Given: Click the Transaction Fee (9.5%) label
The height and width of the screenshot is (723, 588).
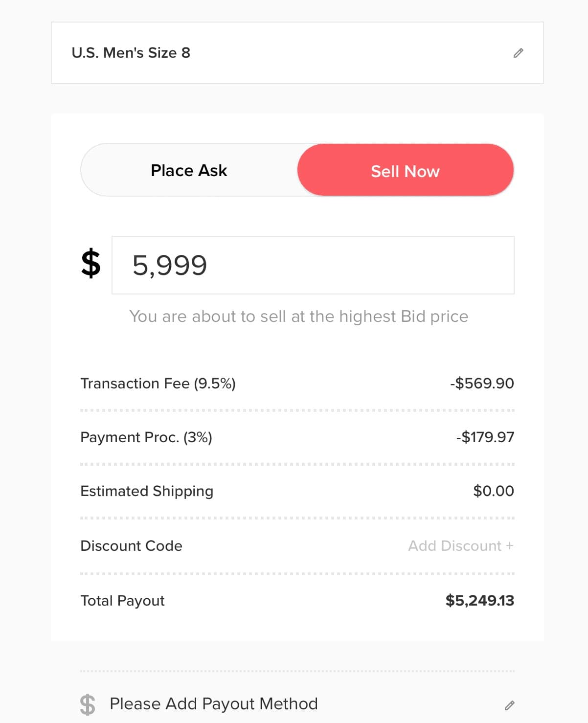Looking at the screenshot, I should click(x=158, y=383).
